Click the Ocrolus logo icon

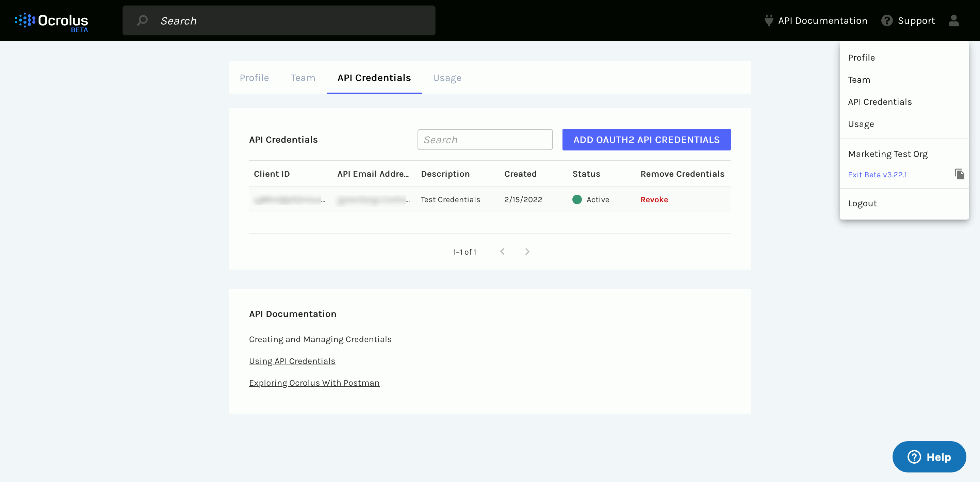[x=25, y=20]
